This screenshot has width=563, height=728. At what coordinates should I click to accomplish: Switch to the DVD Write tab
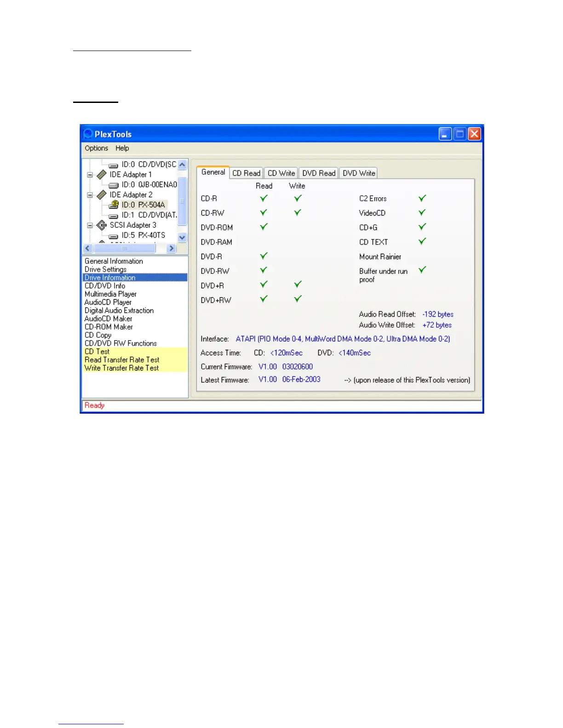(359, 173)
